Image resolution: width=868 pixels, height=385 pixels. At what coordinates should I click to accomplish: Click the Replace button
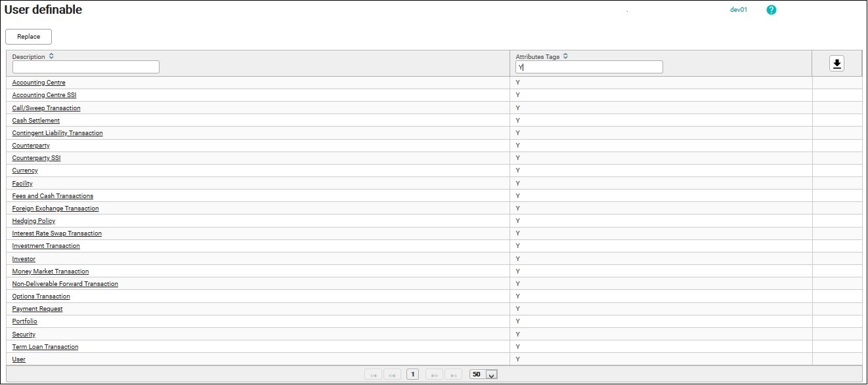[x=28, y=37]
